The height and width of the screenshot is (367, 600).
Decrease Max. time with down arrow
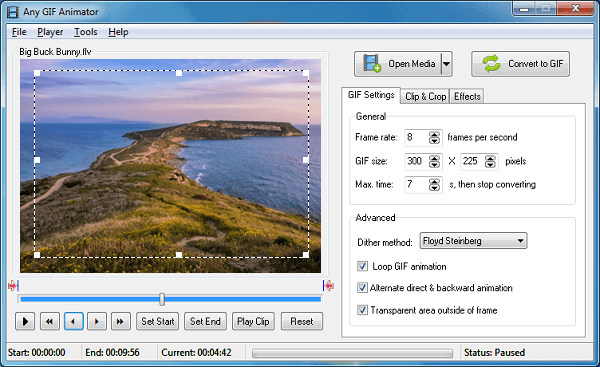434,188
